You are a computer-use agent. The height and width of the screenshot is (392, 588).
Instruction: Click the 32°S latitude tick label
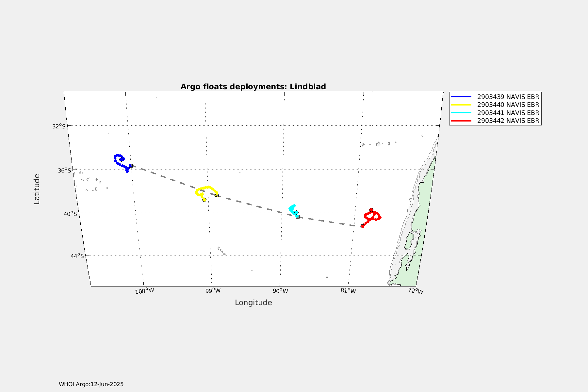(59, 126)
